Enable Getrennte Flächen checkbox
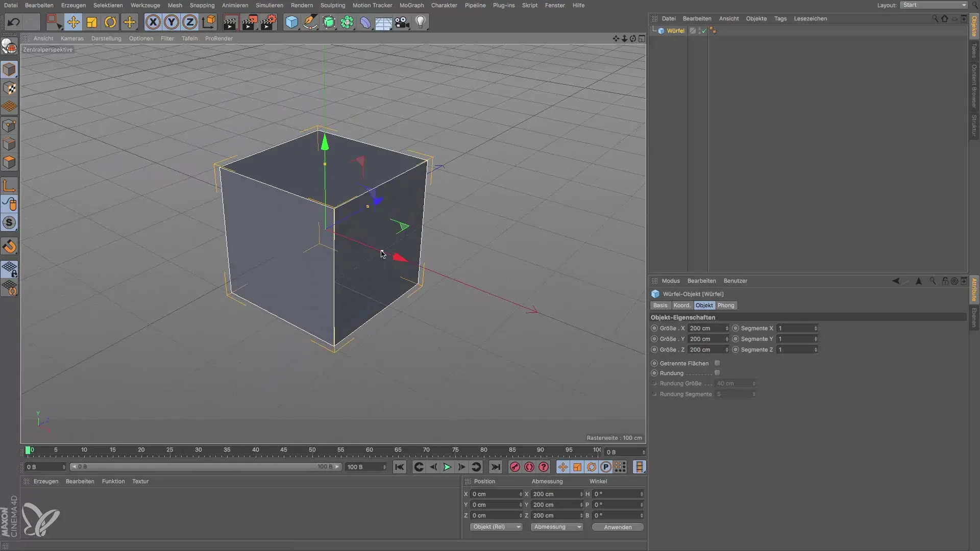980x551 pixels. (717, 363)
